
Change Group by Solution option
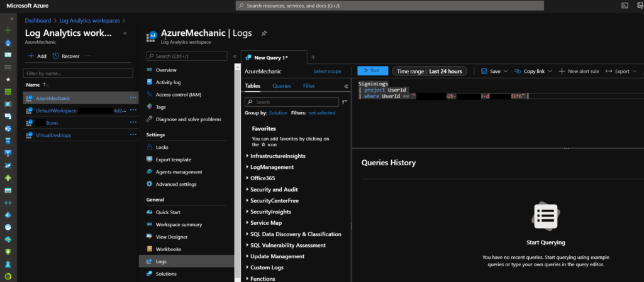[x=278, y=112]
